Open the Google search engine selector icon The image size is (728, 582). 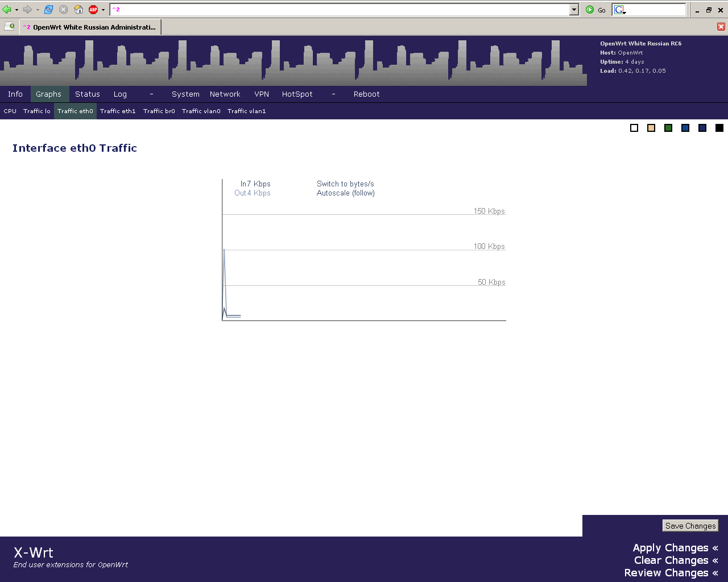[x=620, y=10]
